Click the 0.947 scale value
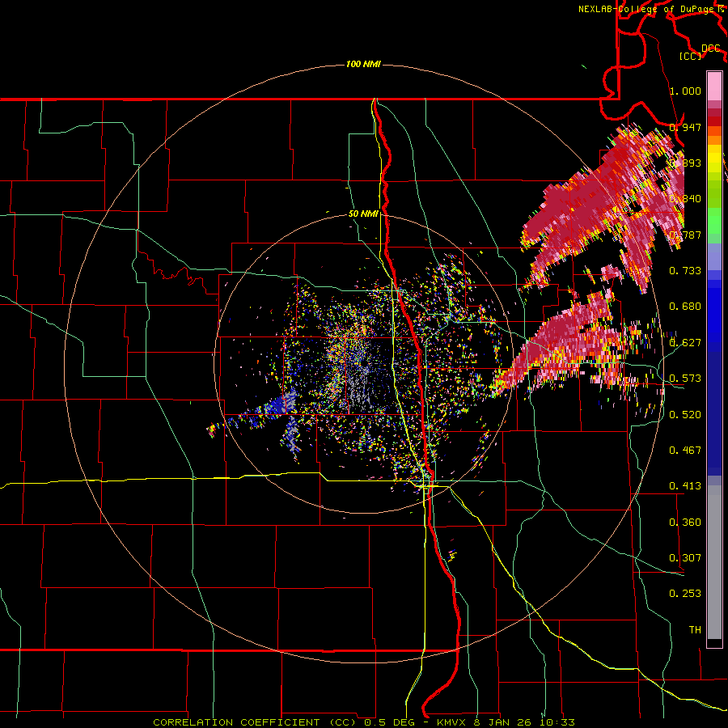 (685, 127)
